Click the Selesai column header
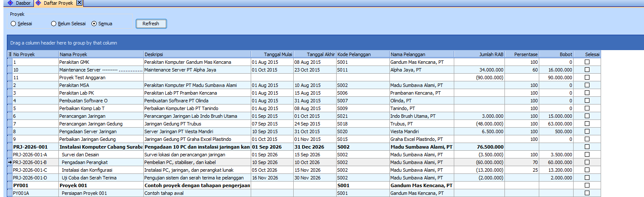The width and height of the screenshot is (644, 197). click(x=587, y=54)
